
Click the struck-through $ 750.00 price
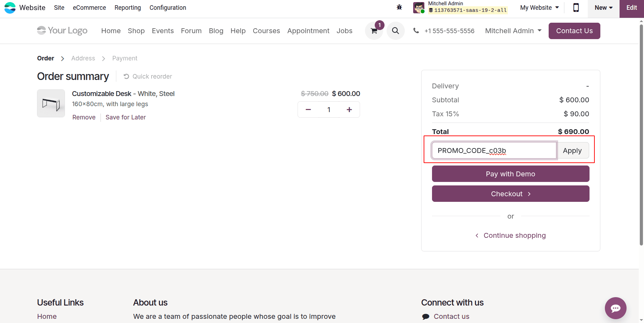coord(315,94)
